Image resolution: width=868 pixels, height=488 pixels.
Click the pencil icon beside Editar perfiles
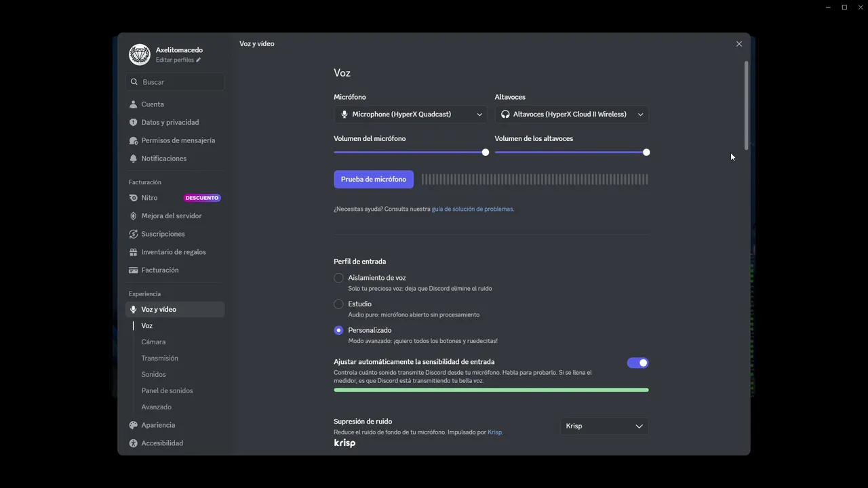(x=199, y=60)
